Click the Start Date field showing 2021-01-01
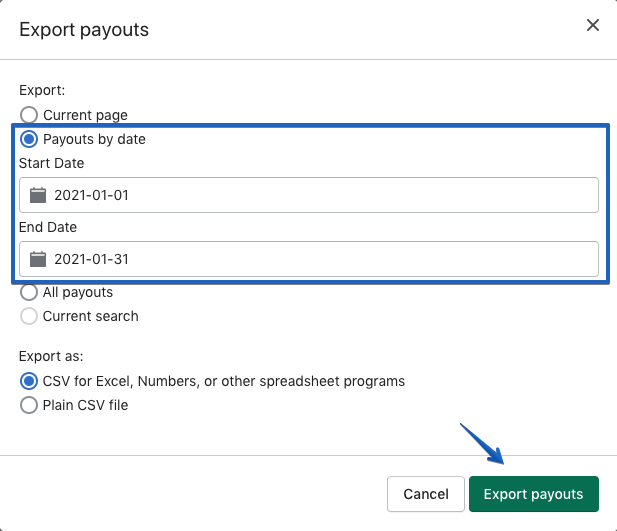This screenshot has height=531, width=617. click(x=320, y=195)
